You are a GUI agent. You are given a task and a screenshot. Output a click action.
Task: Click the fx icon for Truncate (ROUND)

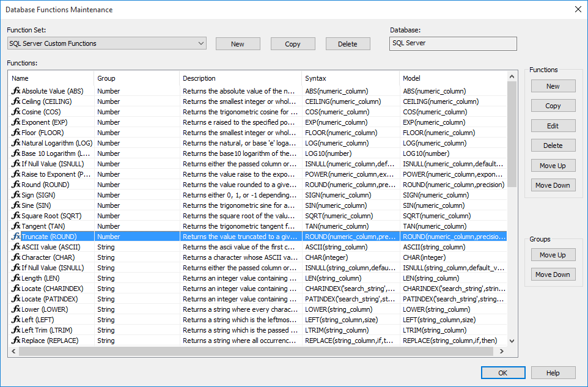pos(16,237)
